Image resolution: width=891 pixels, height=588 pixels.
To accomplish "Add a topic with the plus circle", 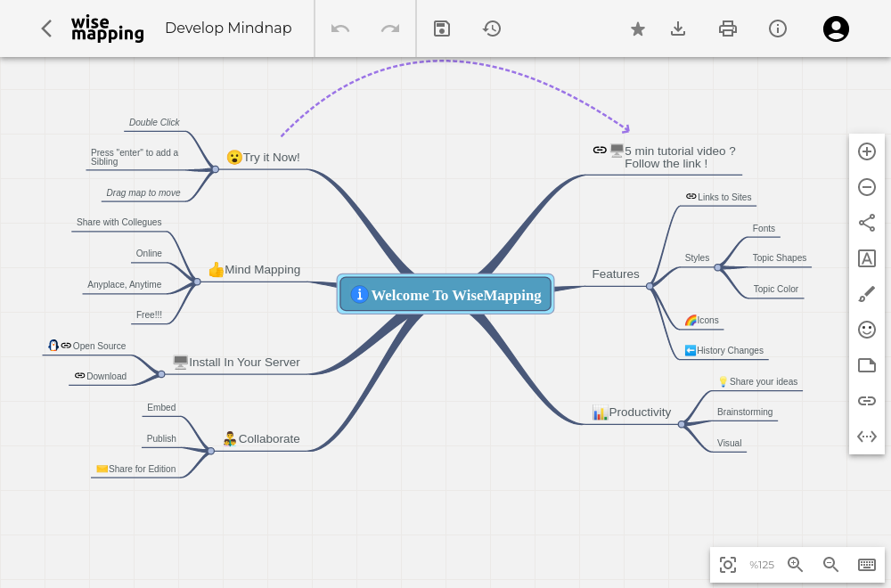I will click(867, 151).
